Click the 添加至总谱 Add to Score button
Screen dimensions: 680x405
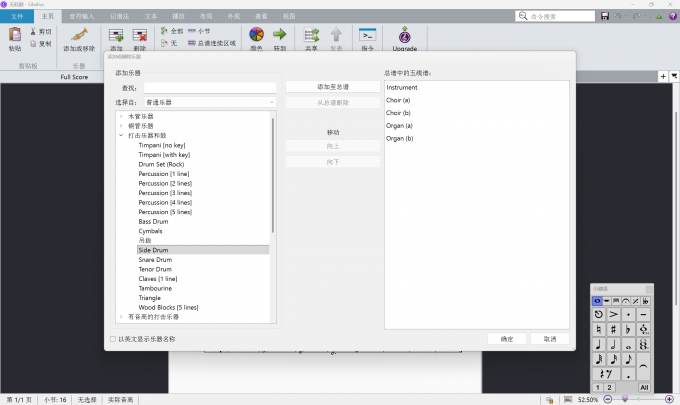[x=333, y=87]
